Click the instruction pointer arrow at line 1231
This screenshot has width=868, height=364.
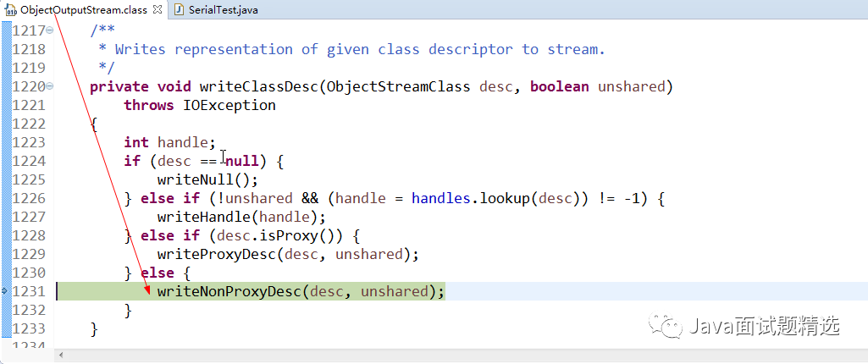(x=6, y=291)
